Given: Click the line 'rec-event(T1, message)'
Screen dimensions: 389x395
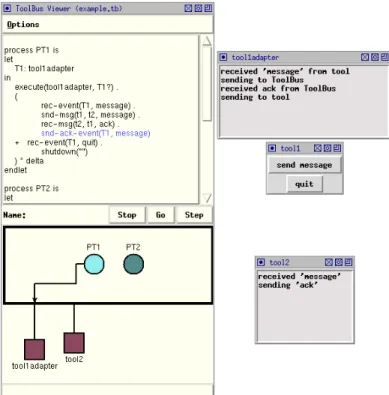Looking at the screenshot, I should pyautogui.click(x=88, y=106).
